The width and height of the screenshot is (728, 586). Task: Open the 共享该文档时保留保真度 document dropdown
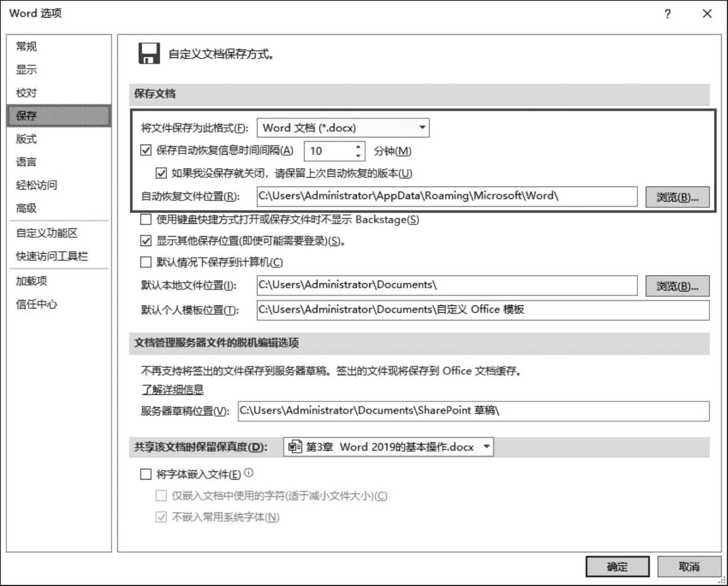click(x=388, y=447)
